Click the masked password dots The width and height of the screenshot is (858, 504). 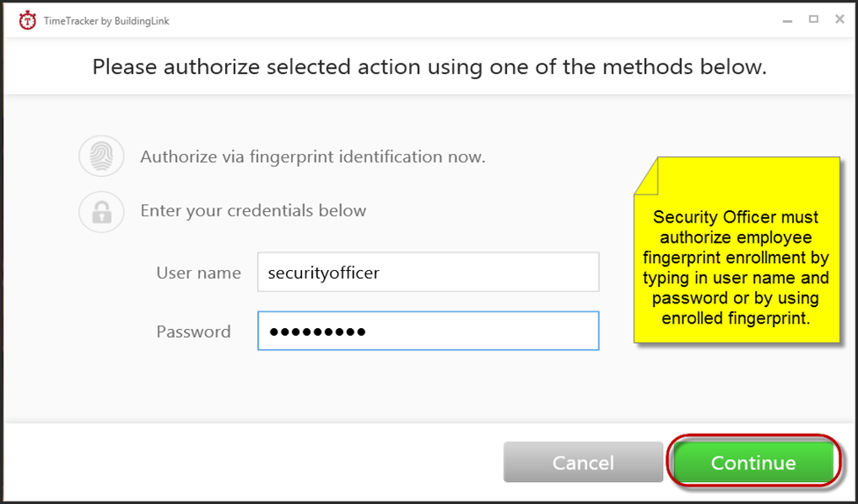tap(318, 332)
